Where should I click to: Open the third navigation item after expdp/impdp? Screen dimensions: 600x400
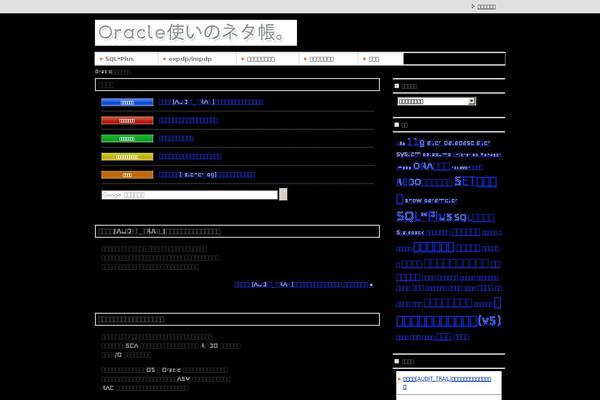tap(268, 59)
